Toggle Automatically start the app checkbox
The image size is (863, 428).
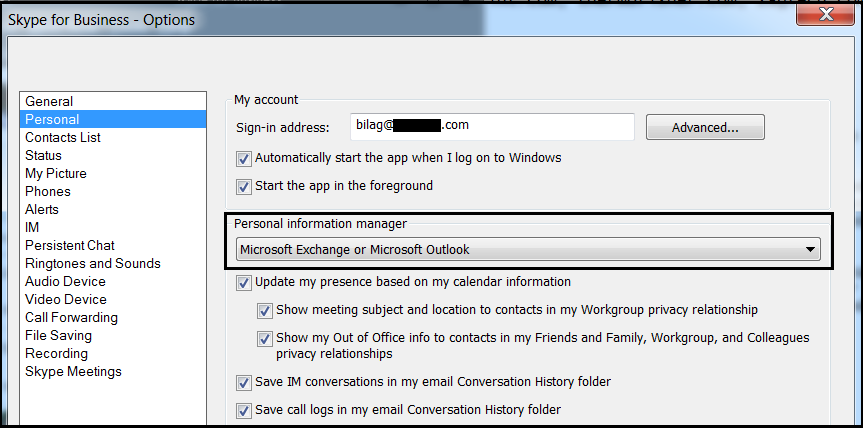click(x=244, y=159)
